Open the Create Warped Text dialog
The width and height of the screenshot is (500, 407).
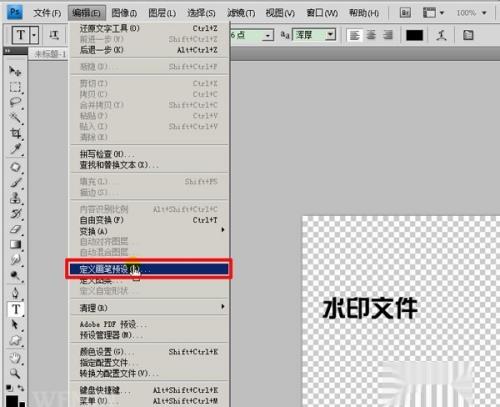442,35
